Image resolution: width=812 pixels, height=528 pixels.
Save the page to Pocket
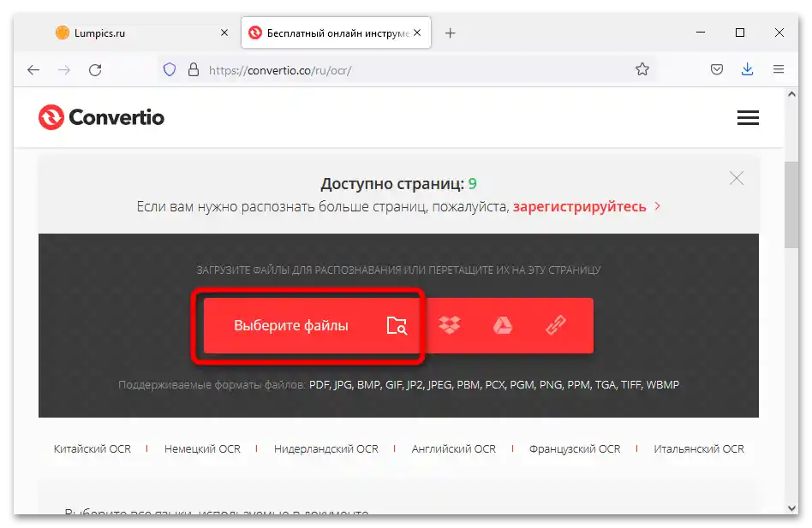coord(717,69)
